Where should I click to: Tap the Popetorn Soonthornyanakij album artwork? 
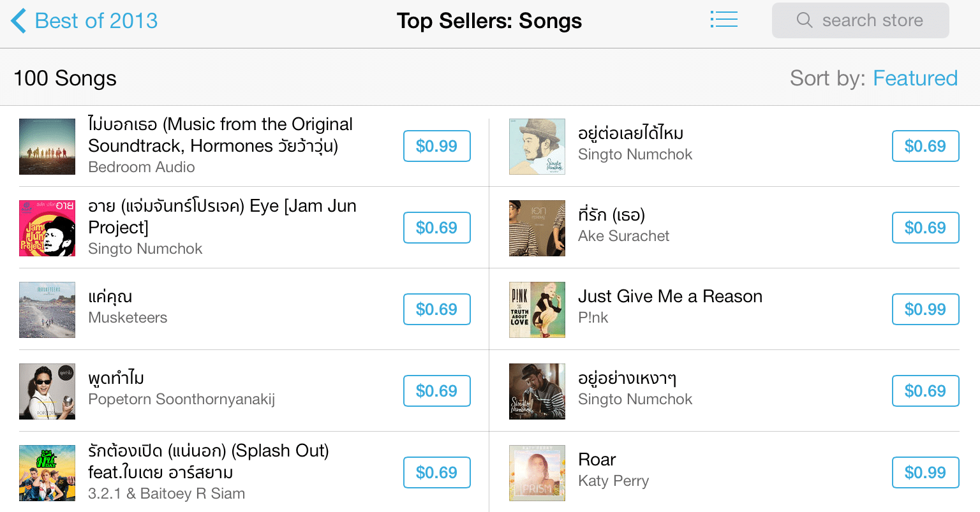click(x=47, y=391)
